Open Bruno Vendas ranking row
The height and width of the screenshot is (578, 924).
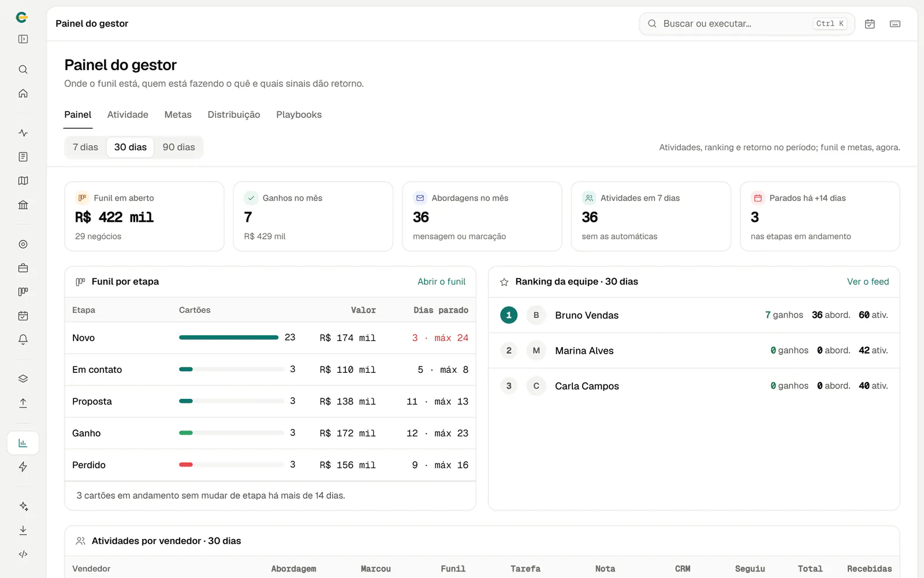point(694,315)
